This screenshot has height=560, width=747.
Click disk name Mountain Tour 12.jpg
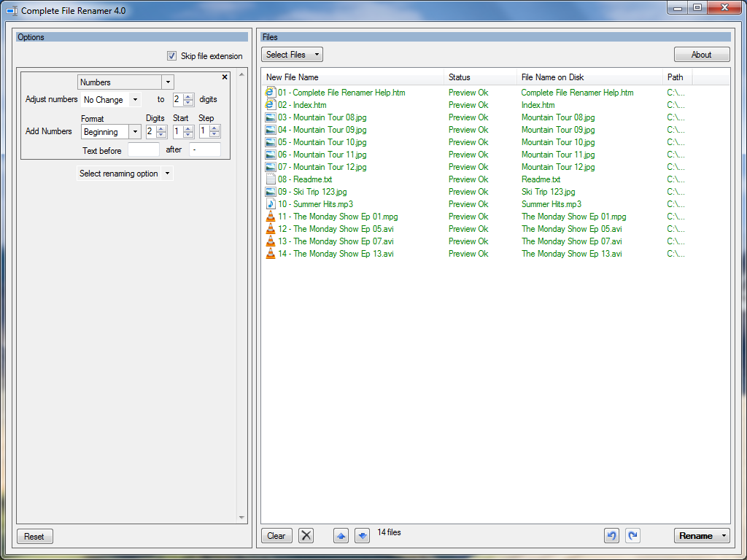(x=558, y=167)
